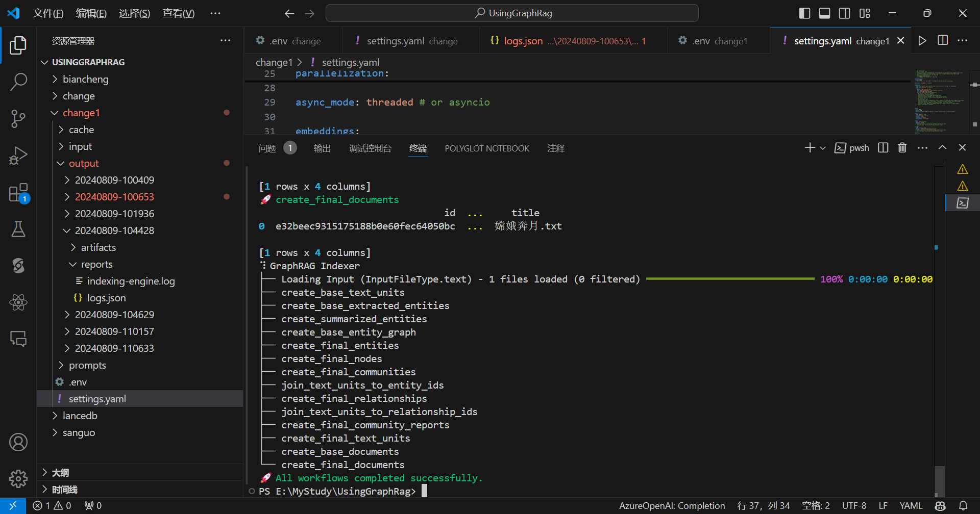Switch to the 问题 problems panel tab
Image resolution: width=980 pixels, height=514 pixels.
click(277, 148)
